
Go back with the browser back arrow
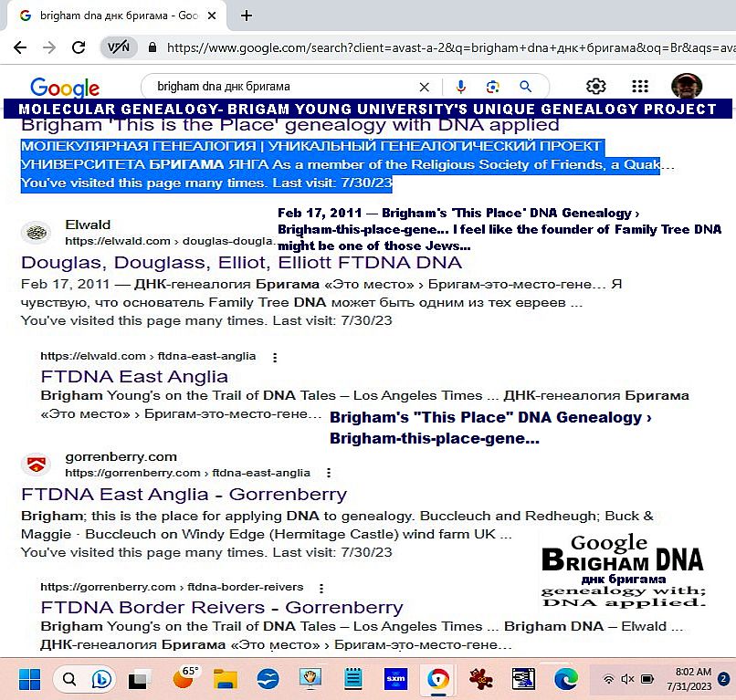pyautogui.click(x=20, y=47)
